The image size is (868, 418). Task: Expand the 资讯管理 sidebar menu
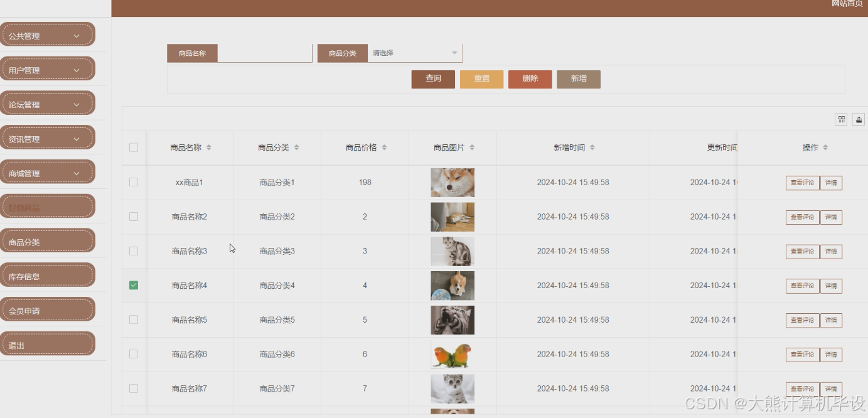[x=46, y=139]
